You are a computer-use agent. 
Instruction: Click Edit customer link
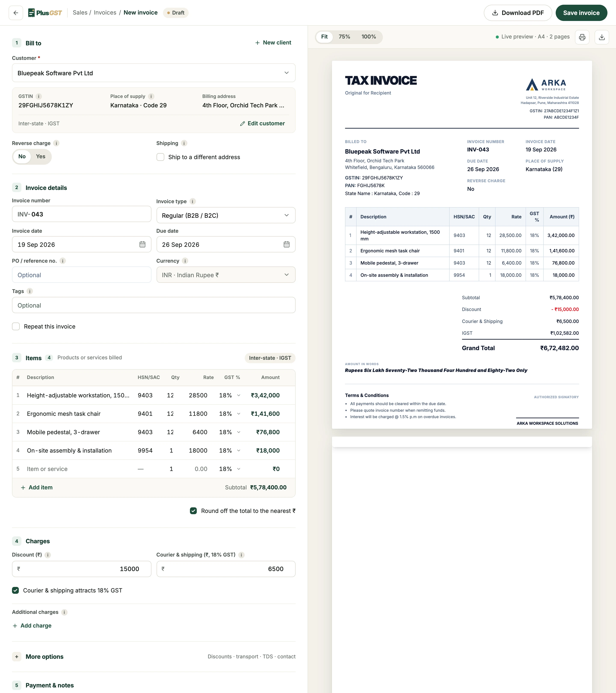(x=262, y=123)
